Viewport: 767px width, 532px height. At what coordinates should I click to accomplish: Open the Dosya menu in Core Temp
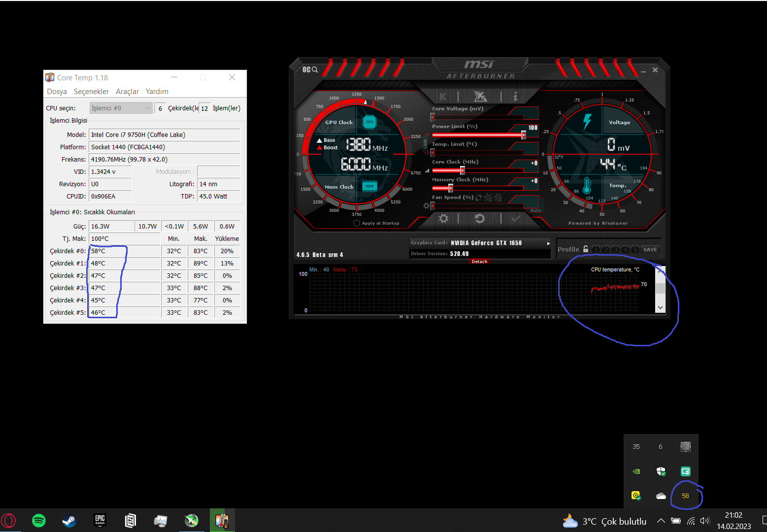click(57, 92)
